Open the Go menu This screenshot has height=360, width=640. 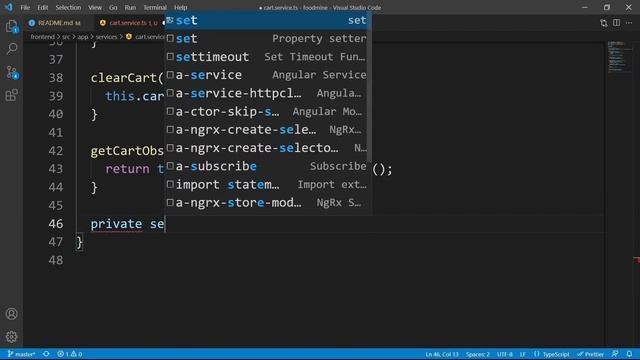(x=113, y=7)
